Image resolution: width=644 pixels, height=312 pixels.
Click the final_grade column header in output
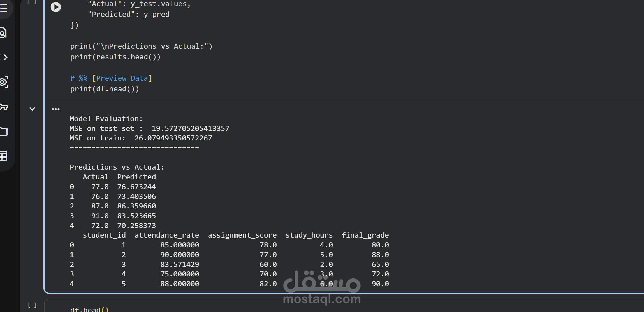365,235
